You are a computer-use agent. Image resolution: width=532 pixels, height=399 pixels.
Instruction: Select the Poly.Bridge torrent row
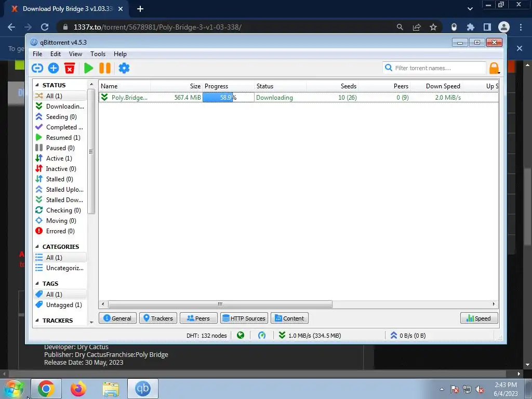click(299, 97)
